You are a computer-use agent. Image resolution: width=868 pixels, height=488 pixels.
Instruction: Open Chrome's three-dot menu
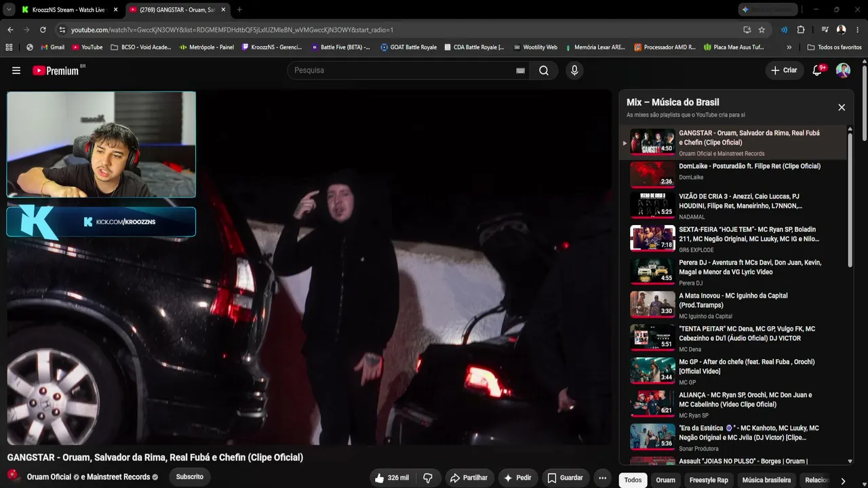tap(858, 30)
